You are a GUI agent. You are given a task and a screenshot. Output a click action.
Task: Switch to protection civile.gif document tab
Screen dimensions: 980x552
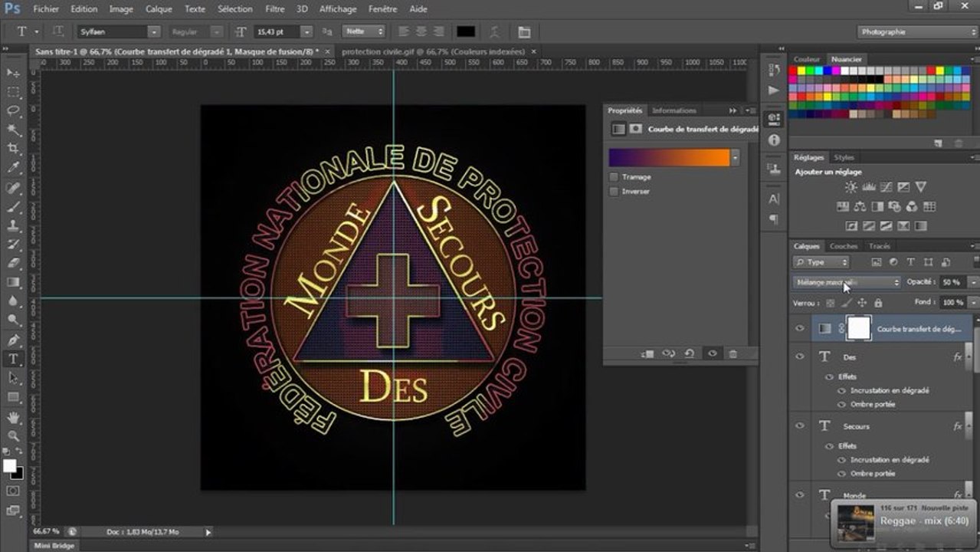tap(433, 51)
